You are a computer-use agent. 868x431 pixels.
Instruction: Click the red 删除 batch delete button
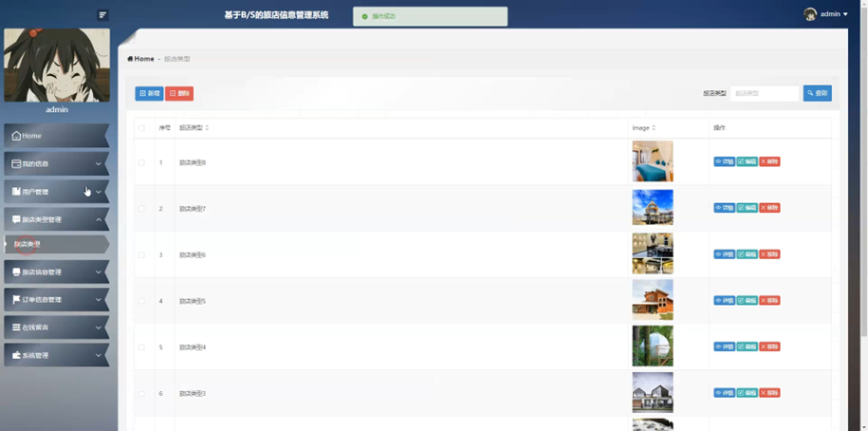pos(179,94)
